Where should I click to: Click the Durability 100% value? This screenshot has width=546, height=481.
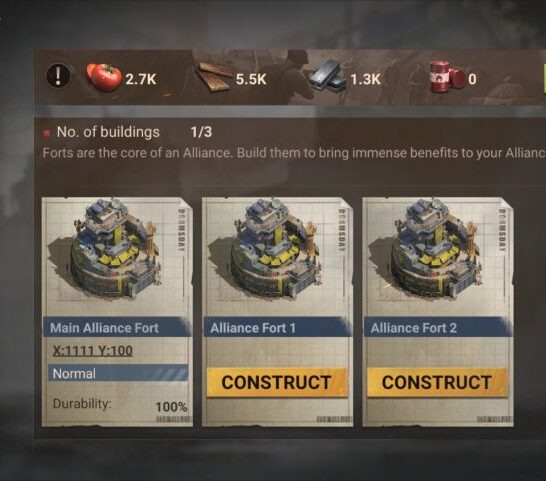171,406
